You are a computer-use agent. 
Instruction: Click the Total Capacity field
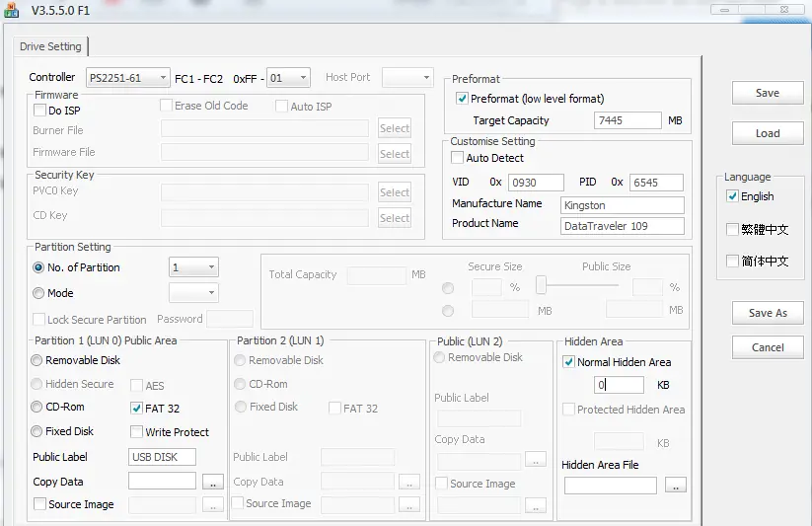pos(377,275)
